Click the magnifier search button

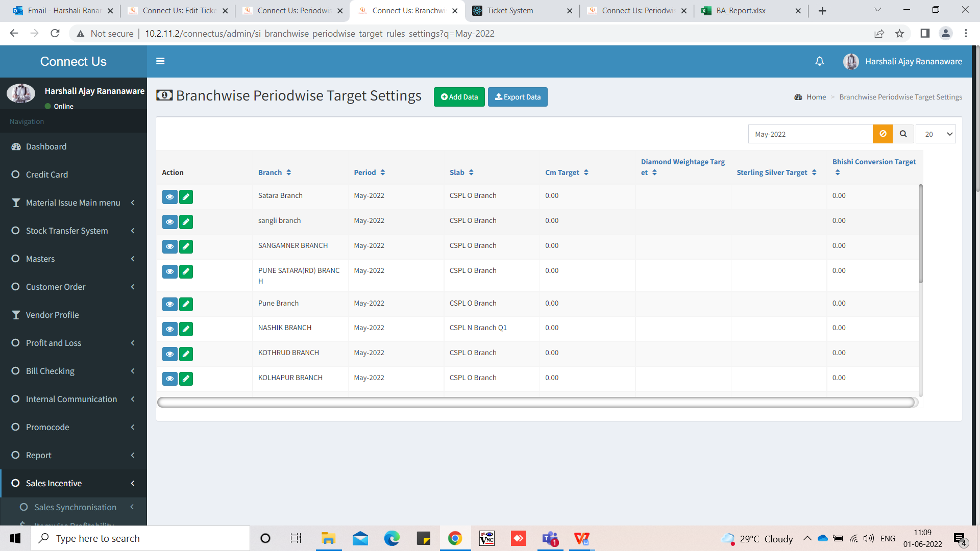pyautogui.click(x=903, y=134)
